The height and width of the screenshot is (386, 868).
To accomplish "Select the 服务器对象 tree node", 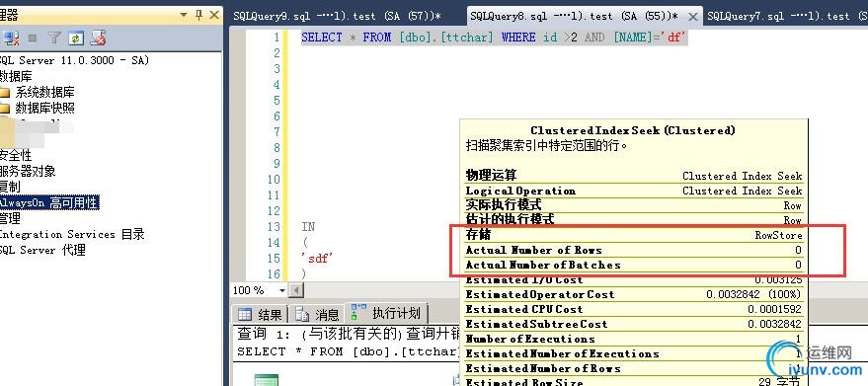I will tap(28, 171).
